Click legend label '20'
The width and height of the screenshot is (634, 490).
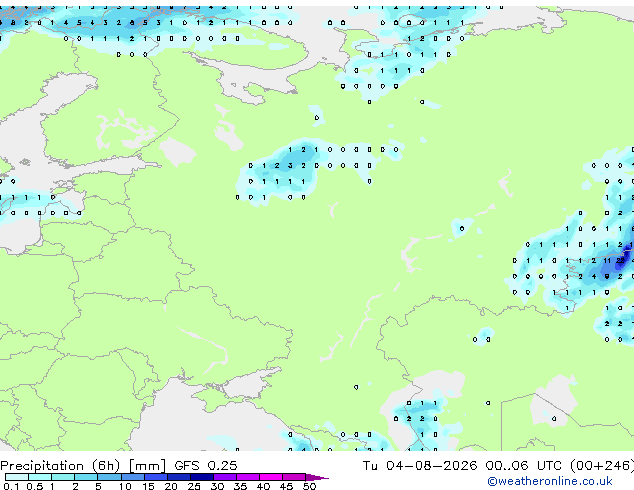171,486
